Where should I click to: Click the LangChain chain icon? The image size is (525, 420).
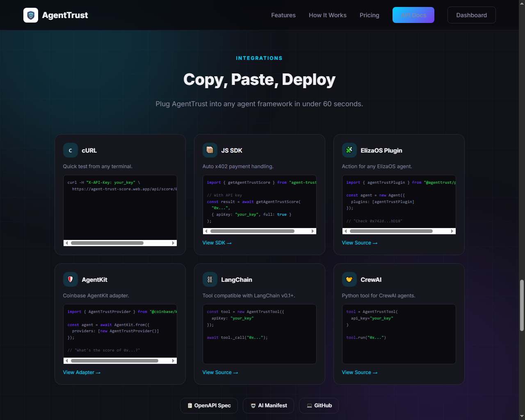pyautogui.click(x=210, y=280)
